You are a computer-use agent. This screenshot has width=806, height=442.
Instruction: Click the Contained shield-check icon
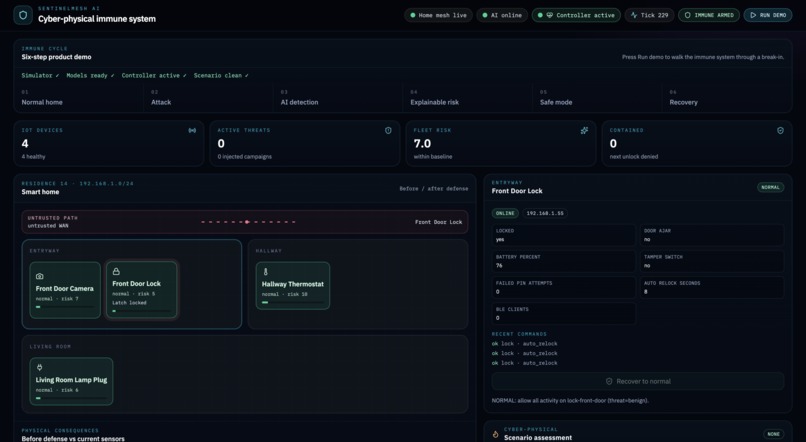[780, 131]
